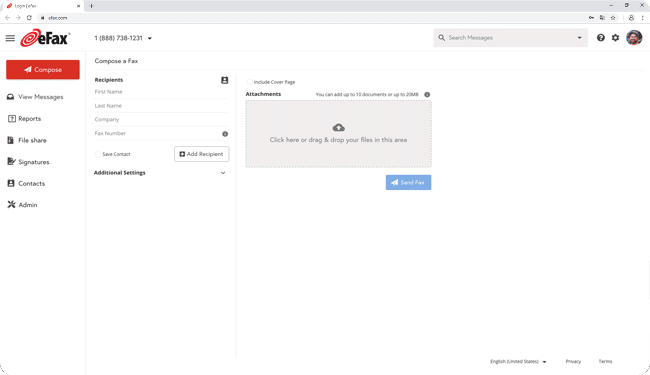Open the help question mark icon

coord(600,38)
